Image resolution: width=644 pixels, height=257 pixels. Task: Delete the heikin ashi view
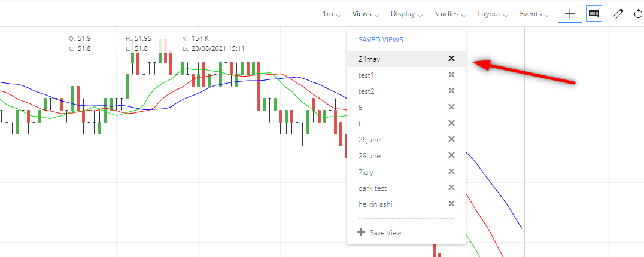click(x=451, y=204)
